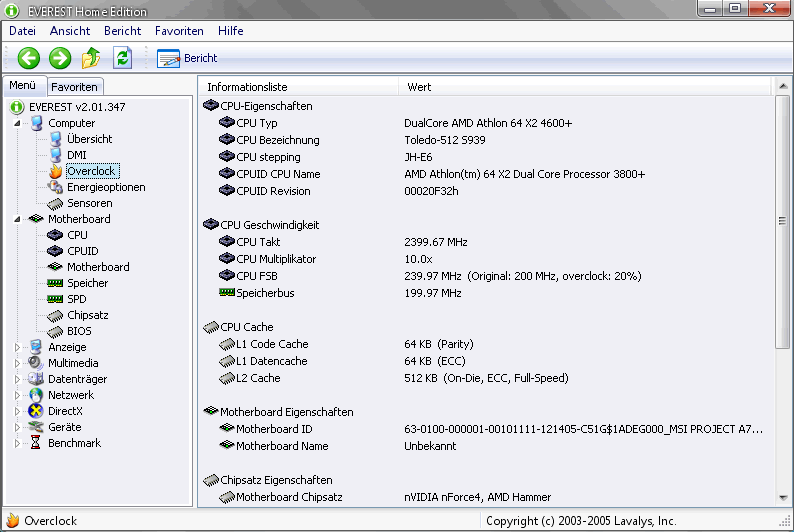This screenshot has height=532, width=794.
Task: Refresh the page with the refresh icon
Action: point(123,58)
